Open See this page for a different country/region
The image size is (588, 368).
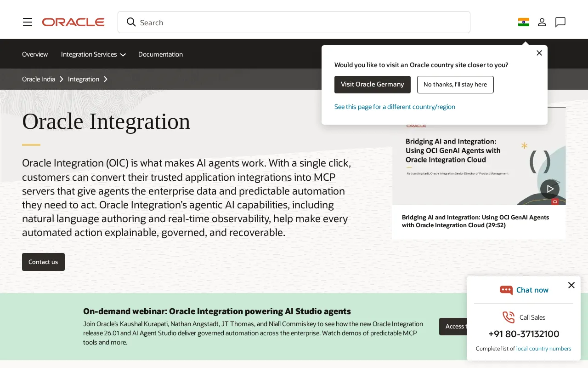point(395,107)
